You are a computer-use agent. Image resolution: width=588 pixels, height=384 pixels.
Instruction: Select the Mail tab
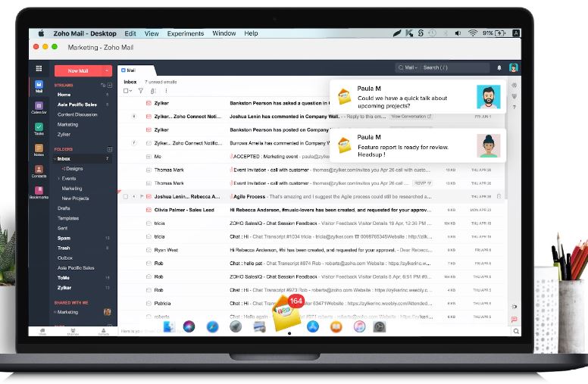pyautogui.click(x=136, y=70)
